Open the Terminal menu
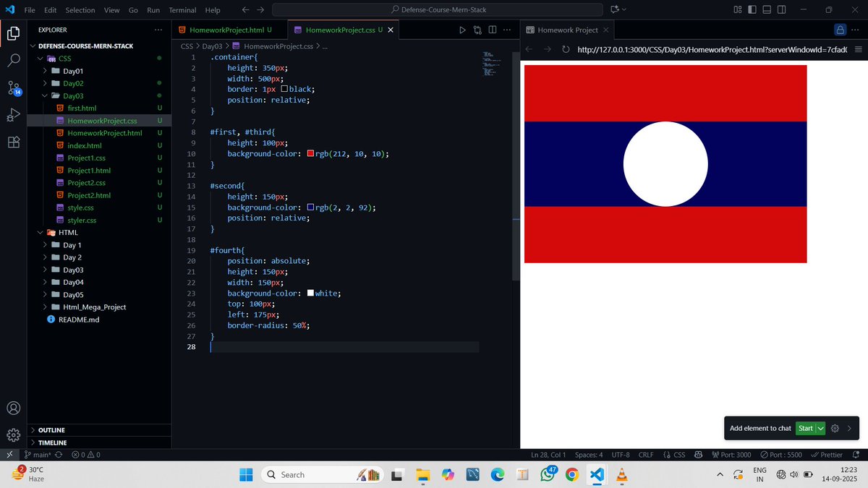The width and height of the screenshot is (868, 488). click(x=182, y=10)
